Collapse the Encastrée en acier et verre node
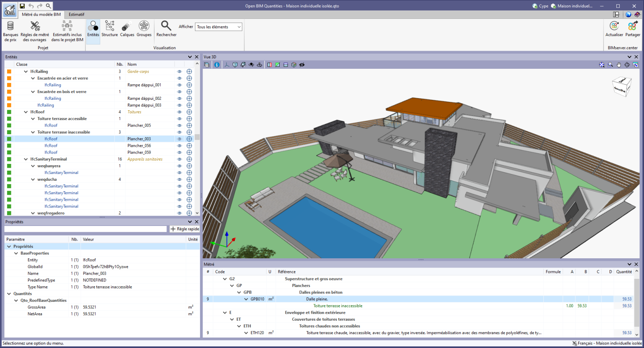 pyautogui.click(x=33, y=78)
